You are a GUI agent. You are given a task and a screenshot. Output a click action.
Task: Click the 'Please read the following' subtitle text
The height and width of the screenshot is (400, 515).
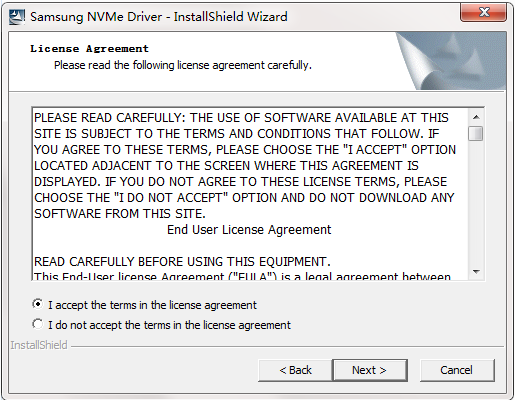pos(183,65)
